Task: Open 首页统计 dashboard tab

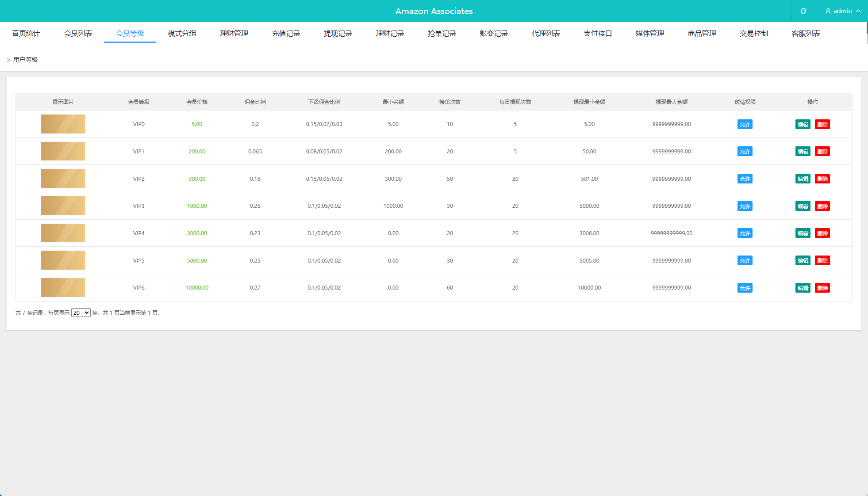Action: point(26,34)
